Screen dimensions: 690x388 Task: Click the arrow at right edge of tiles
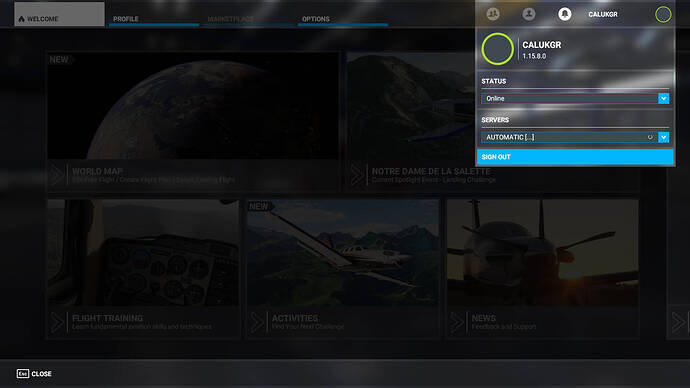(679, 322)
